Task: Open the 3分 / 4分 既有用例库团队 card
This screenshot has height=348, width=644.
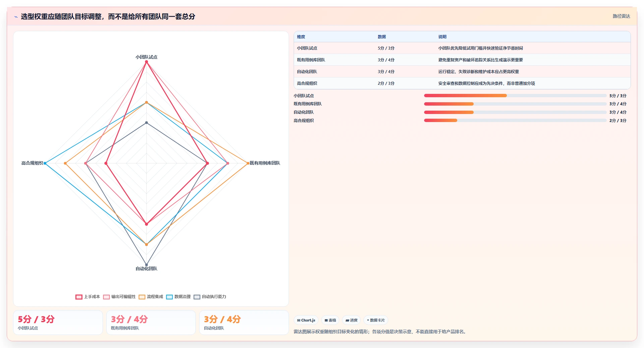Action: 151,323
